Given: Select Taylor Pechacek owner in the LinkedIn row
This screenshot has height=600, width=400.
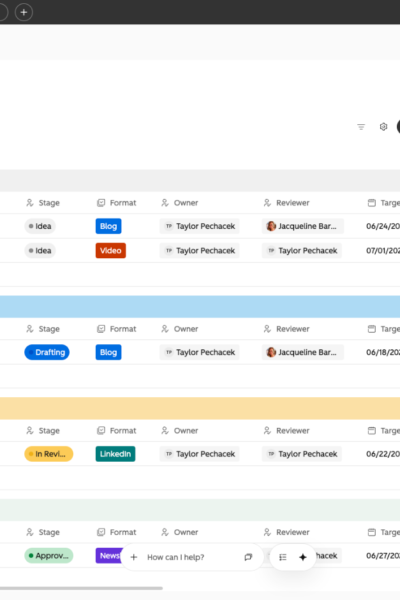Looking at the screenshot, I should click(199, 454).
